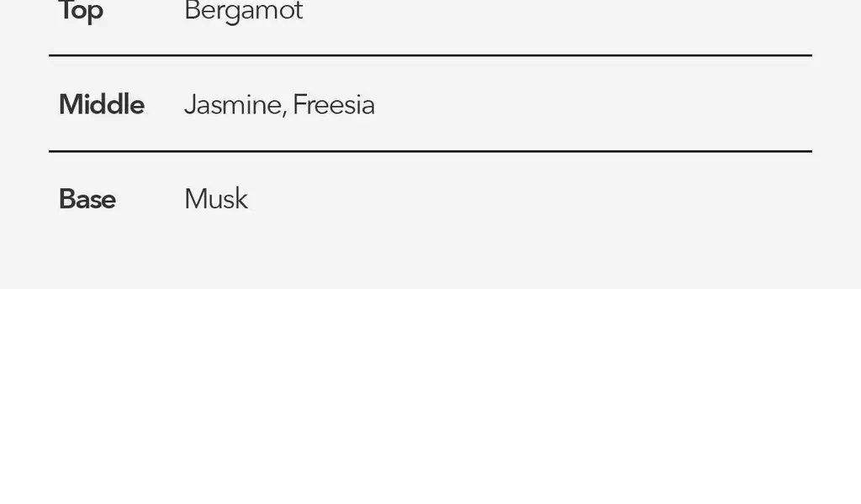
Task: Select the word "Jasmine" in middle notes
Action: pos(233,104)
